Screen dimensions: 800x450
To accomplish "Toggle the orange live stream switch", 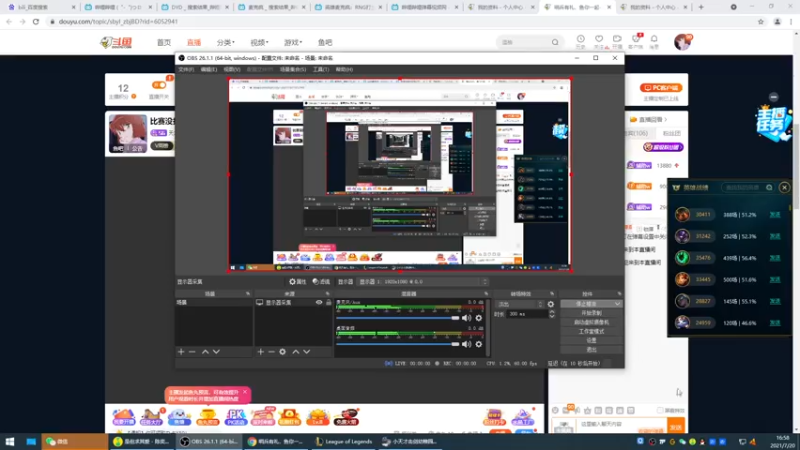I will tap(159, 85).
